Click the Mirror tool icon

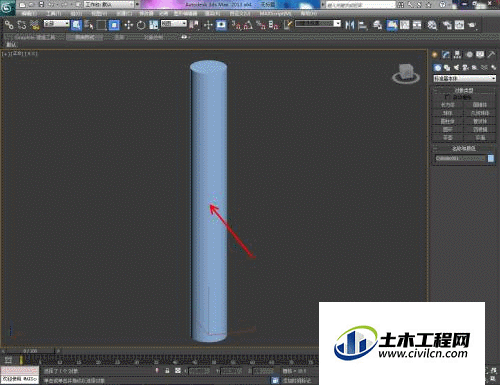[x=350, y=25]
